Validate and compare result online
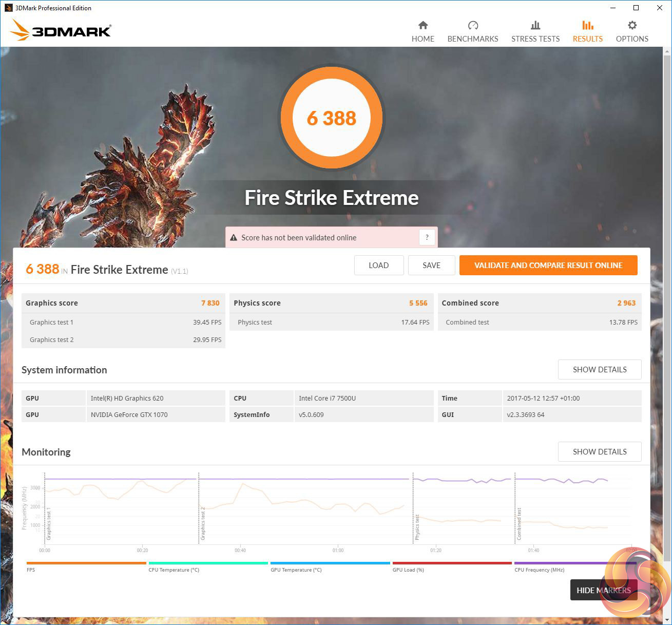The image size is (672, 625). click(x=548, y=266)
